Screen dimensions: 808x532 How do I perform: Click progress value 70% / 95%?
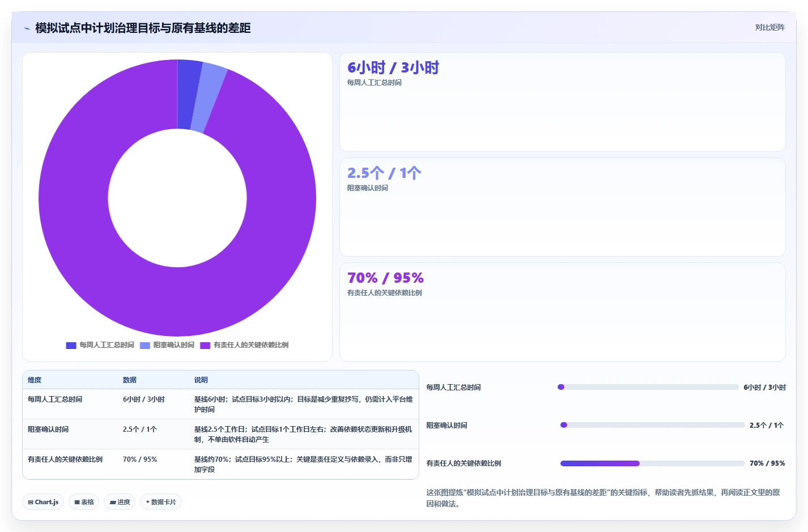coord(767,463)
